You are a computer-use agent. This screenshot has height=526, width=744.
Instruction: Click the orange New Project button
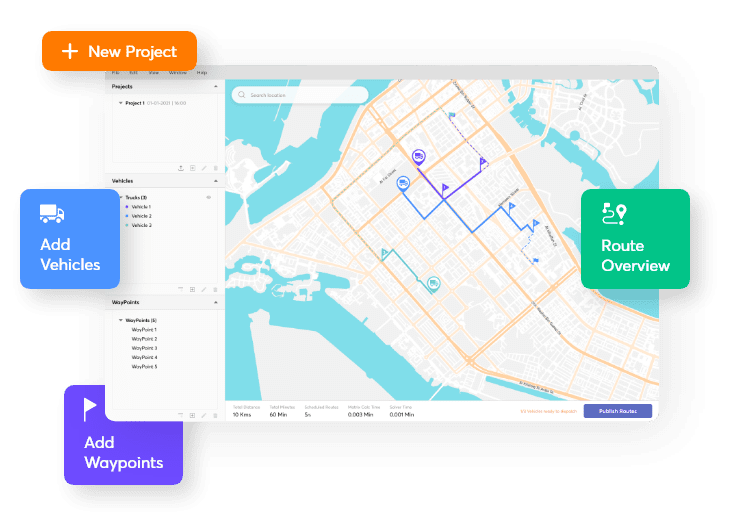pyautogui.click(x=120, y=51)
